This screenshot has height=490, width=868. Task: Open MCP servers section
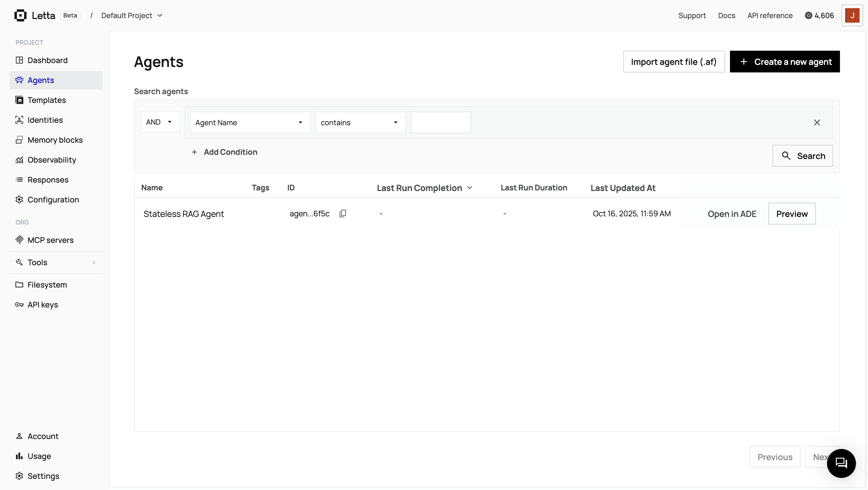[x=51, y=240]
